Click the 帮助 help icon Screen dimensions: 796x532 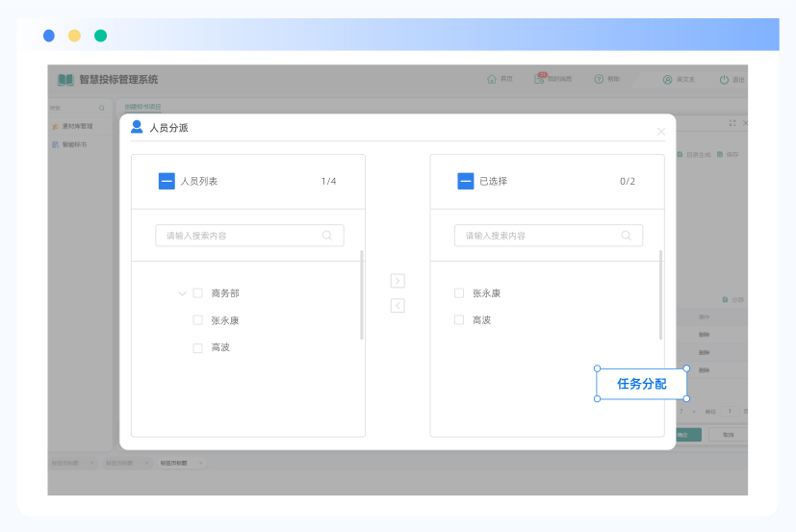[x=599, y=79]
